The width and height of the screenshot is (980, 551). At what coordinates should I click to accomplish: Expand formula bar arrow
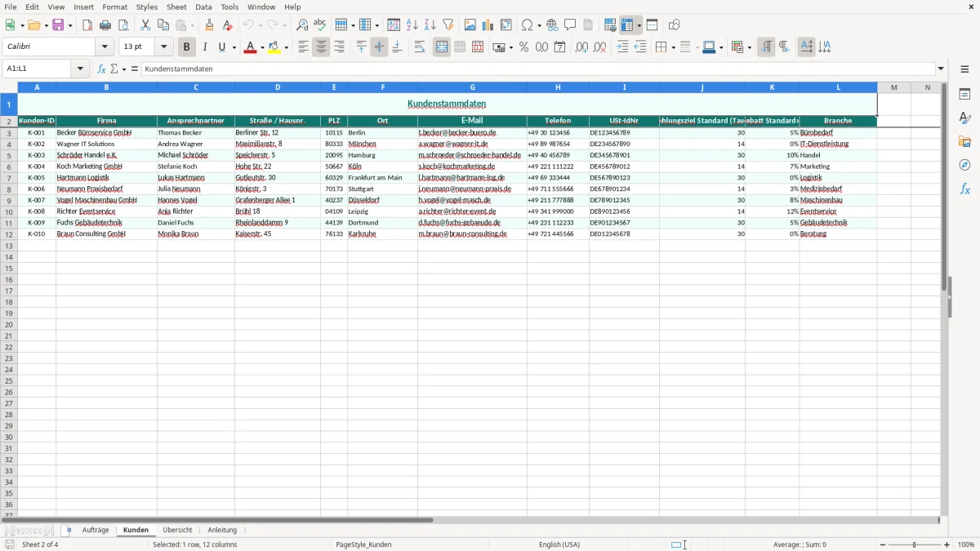coord(941,69)
